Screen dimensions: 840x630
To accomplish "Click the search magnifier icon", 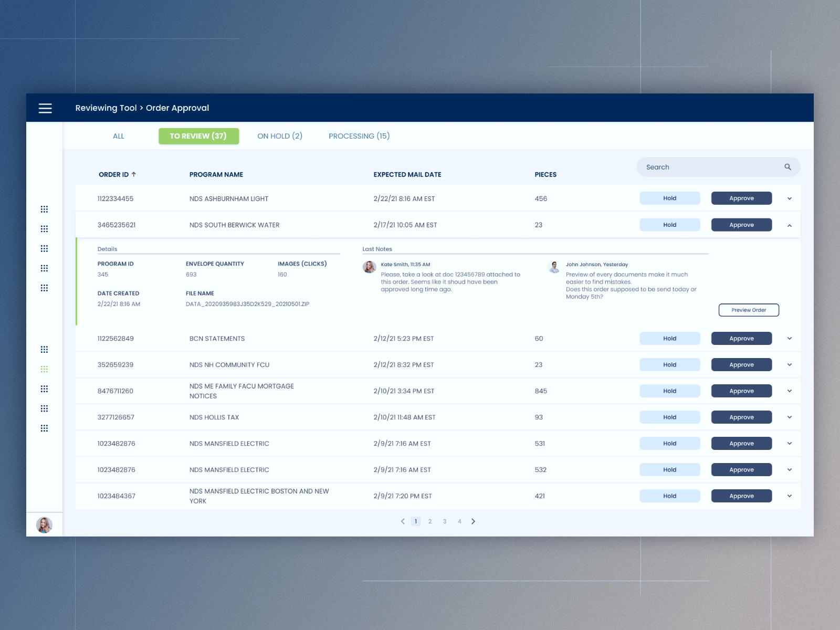I will (788, 166).
